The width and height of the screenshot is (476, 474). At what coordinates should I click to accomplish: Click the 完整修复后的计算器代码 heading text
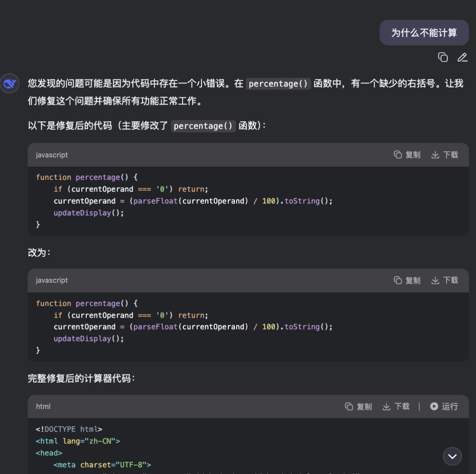(x=81, y=378)
